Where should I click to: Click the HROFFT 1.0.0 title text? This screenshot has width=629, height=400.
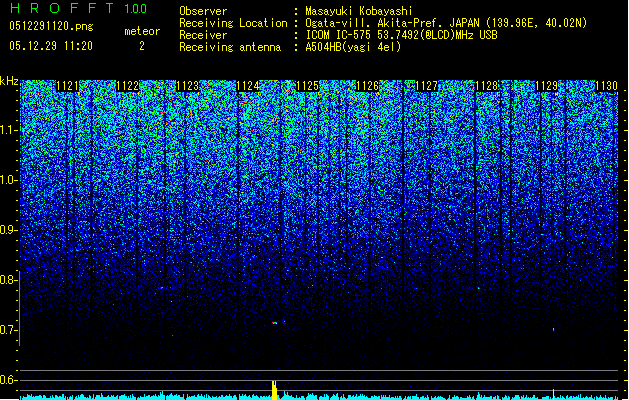pos(79,8)
